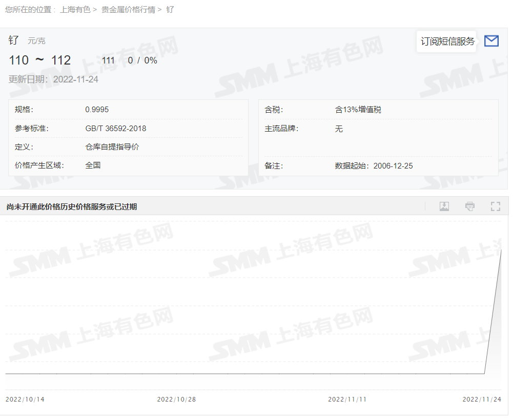The width and height of the screenshot is (513, 420).
Task: Click the 尚未开通此价格历史价格服务 notice title
Action: pos(72,207)
